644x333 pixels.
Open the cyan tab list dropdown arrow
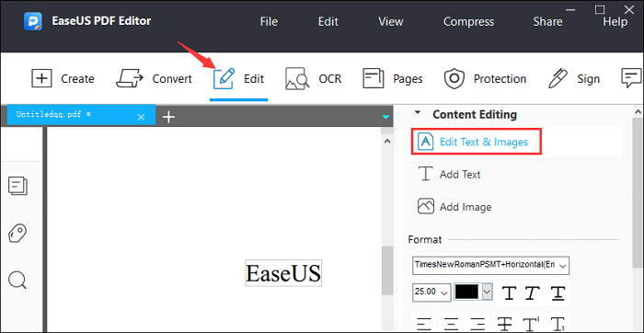click(x=385, y=118)
